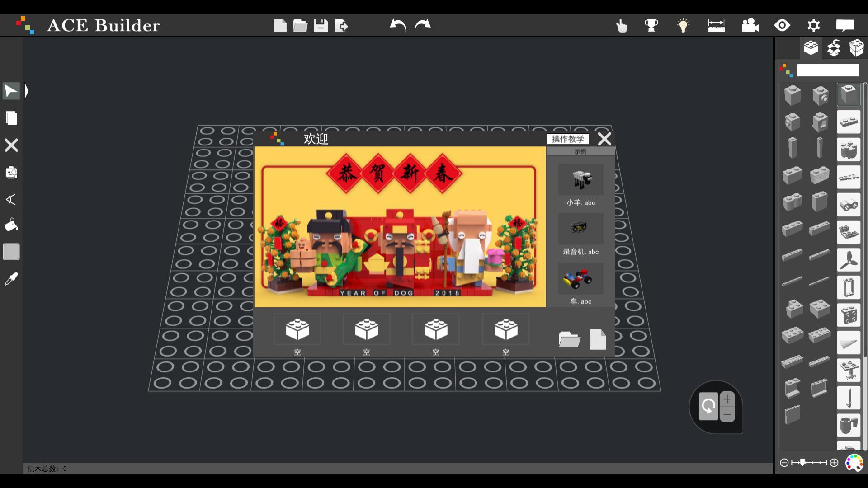Toggle the eye visibility icon
This screenshot has height=488, width=868.
(782, 25)
